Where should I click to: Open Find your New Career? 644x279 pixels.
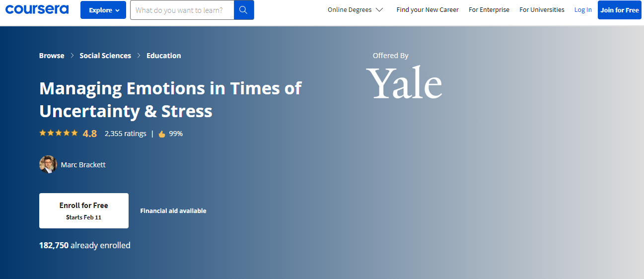point(427,10)
